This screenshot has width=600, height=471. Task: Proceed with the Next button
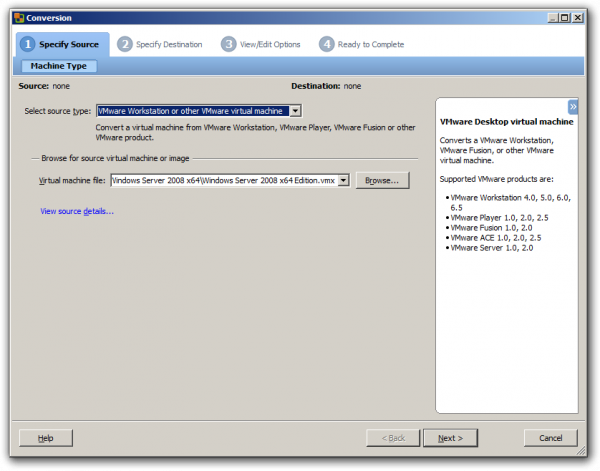[450, 438]
